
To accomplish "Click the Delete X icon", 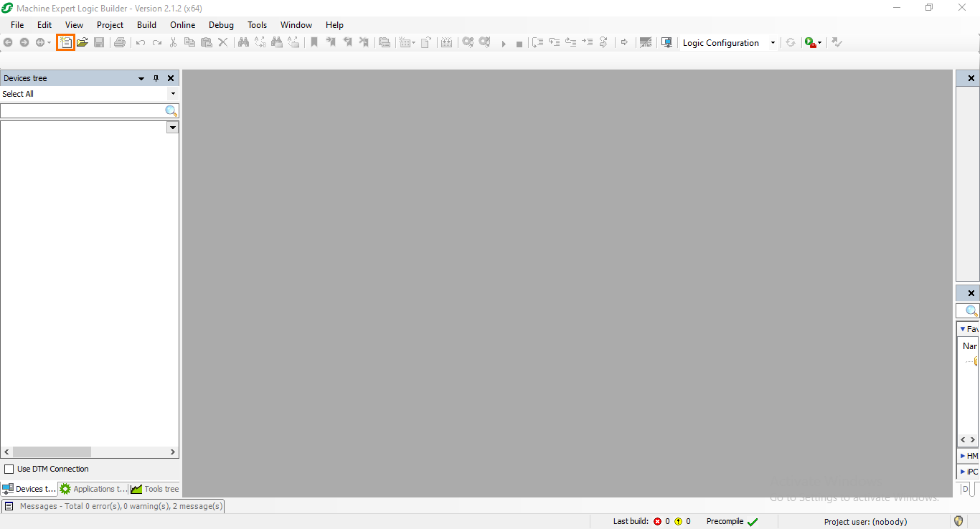I will [x=223, y=42].
